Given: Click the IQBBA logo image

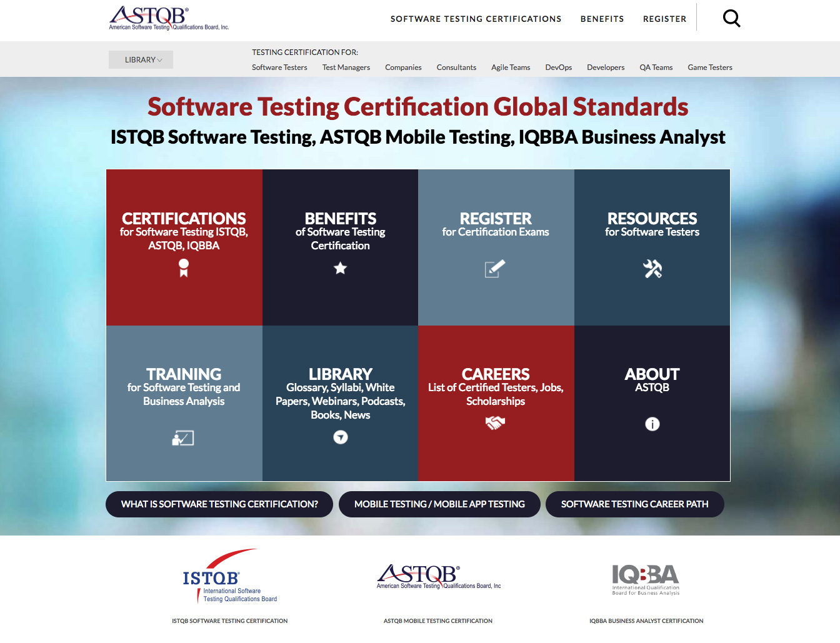Looking at the screenshot, I should point(646,579).
